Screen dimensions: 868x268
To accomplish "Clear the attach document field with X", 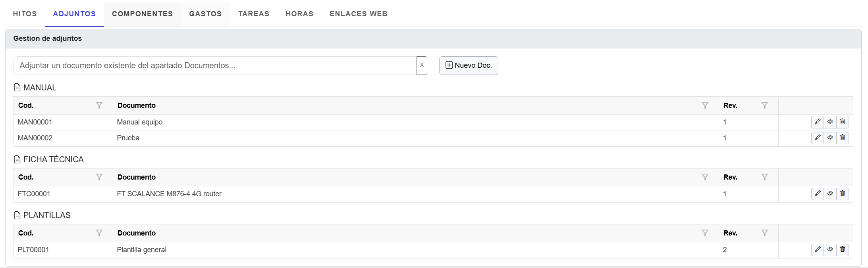I will (x=422, y=65).
